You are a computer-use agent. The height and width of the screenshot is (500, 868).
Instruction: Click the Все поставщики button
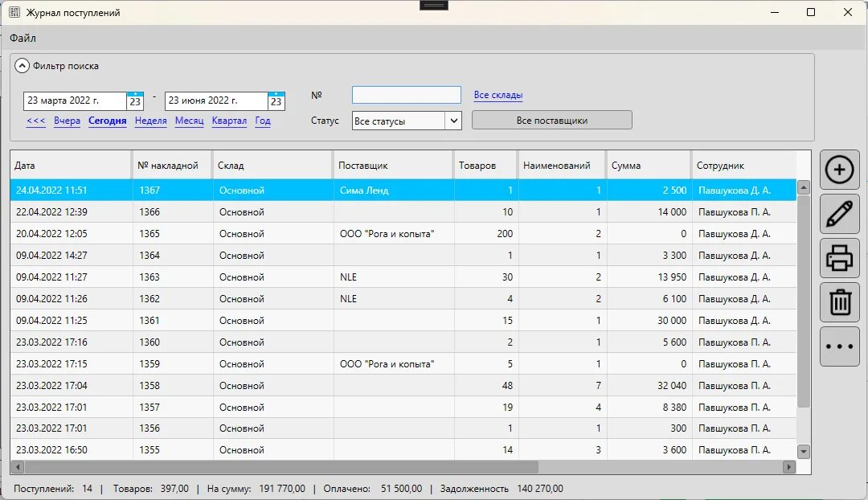tap(552, 120)
